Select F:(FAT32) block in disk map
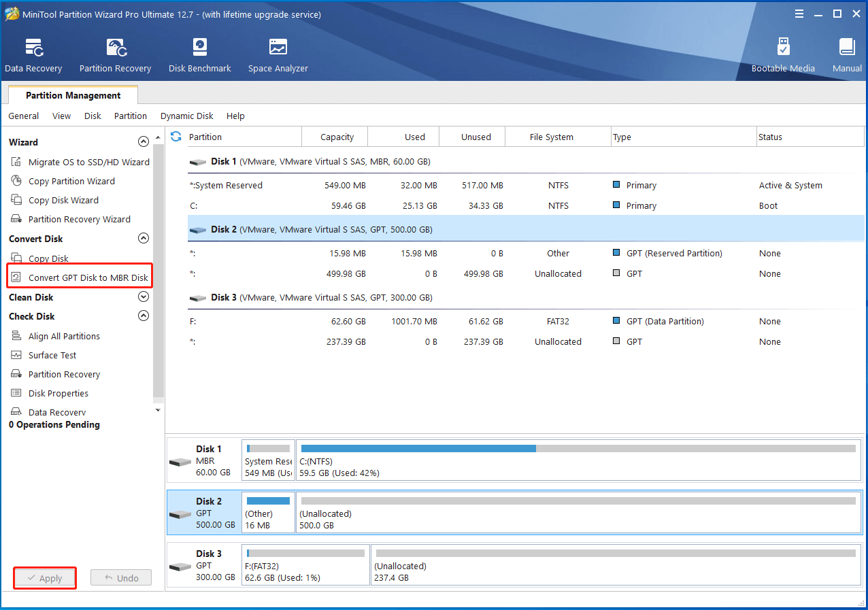Image resolution: width=868 pixels, height=610 pixels. (x=305, y=565)
